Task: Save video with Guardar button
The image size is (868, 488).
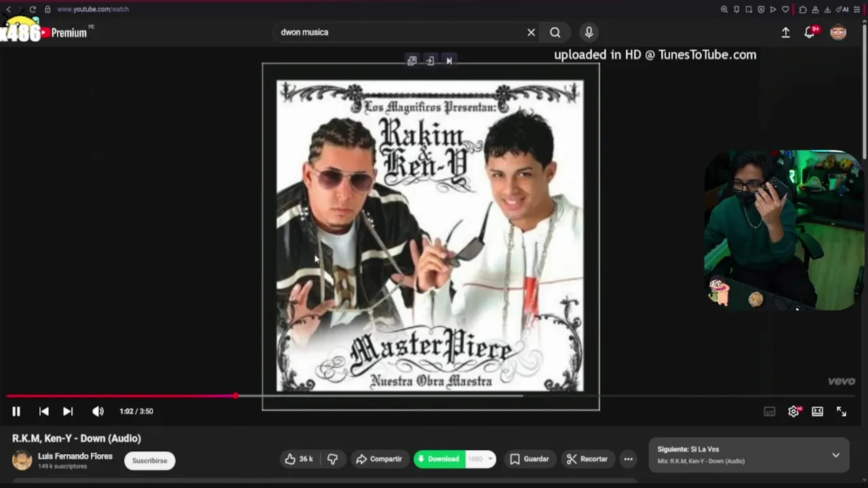Action: tap(529, 459)
